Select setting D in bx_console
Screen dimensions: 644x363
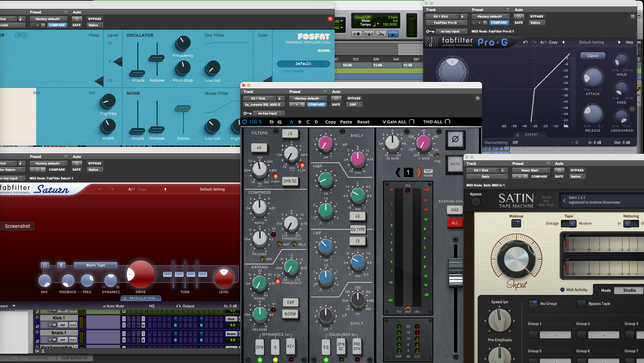(316, 122)
